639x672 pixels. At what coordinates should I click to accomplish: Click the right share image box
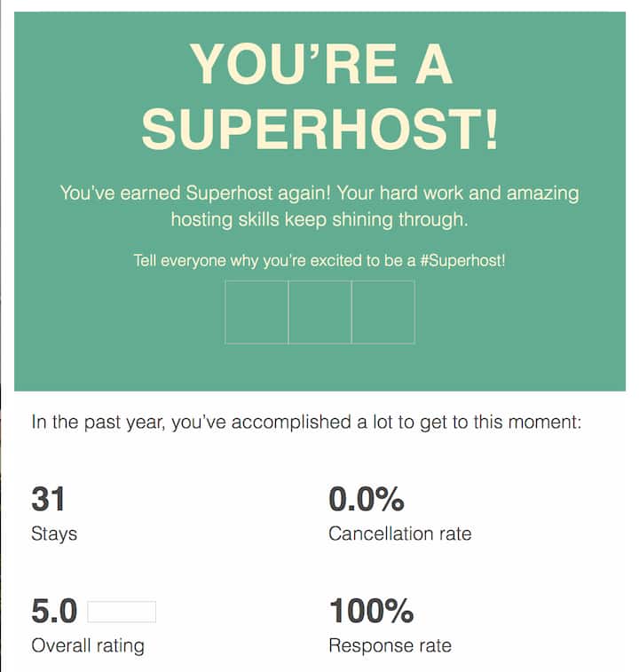pyautogui.click(x=383, y=312)
